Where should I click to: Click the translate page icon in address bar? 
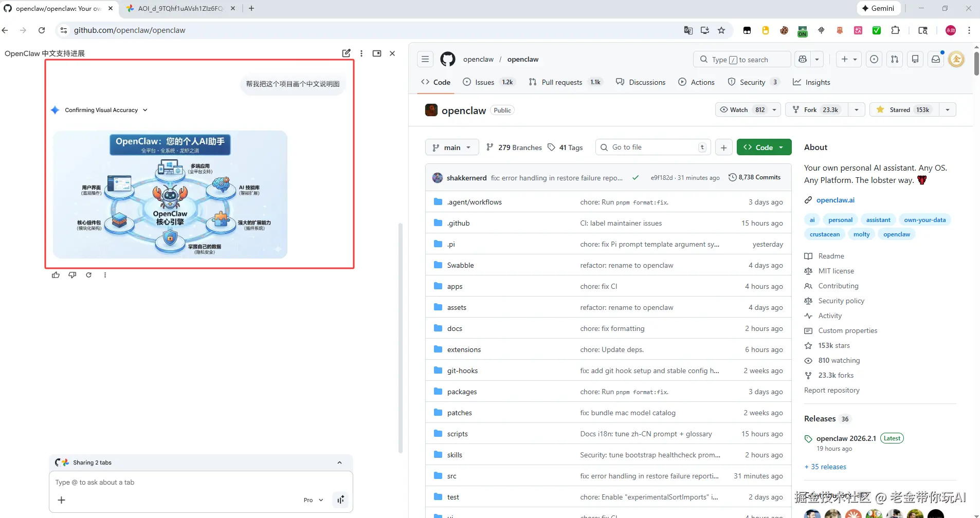click(x=688, y=30)
